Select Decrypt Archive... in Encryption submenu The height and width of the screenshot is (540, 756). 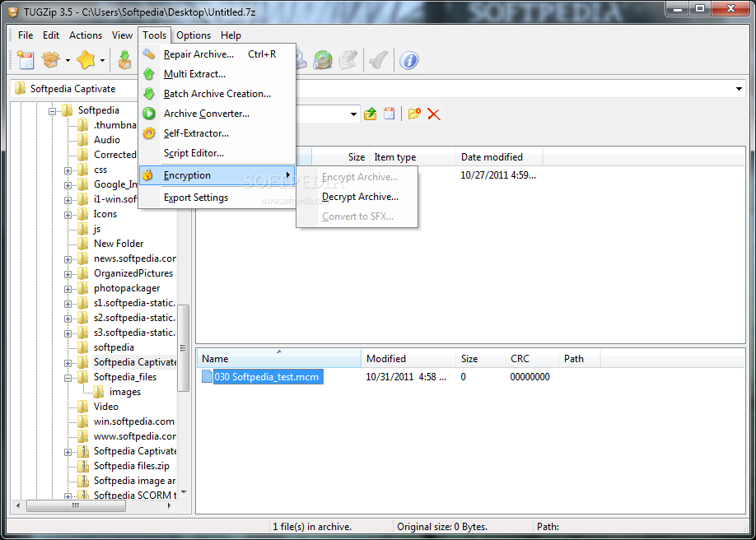click(357, 197)
